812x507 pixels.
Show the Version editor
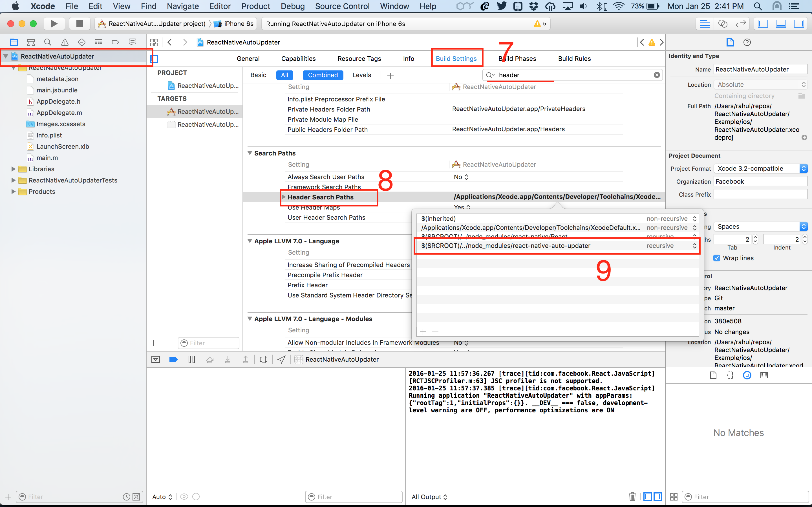click(x=741, y=23)
